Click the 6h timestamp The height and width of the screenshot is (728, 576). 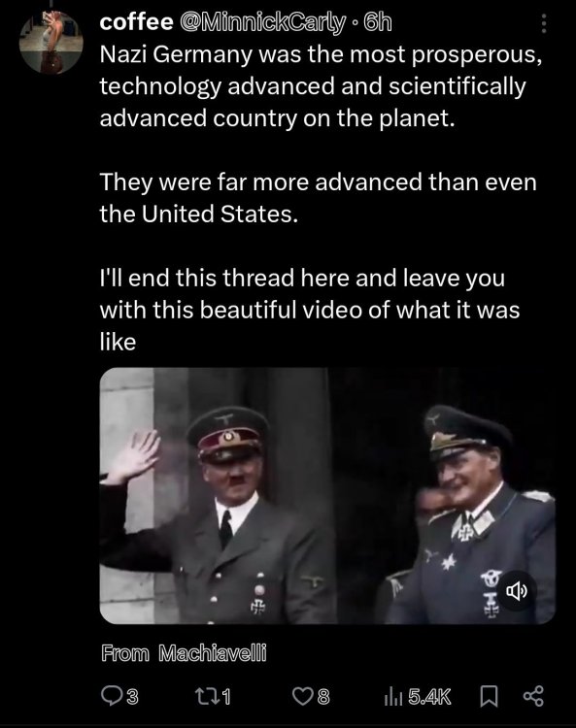[x=378, y=22]
